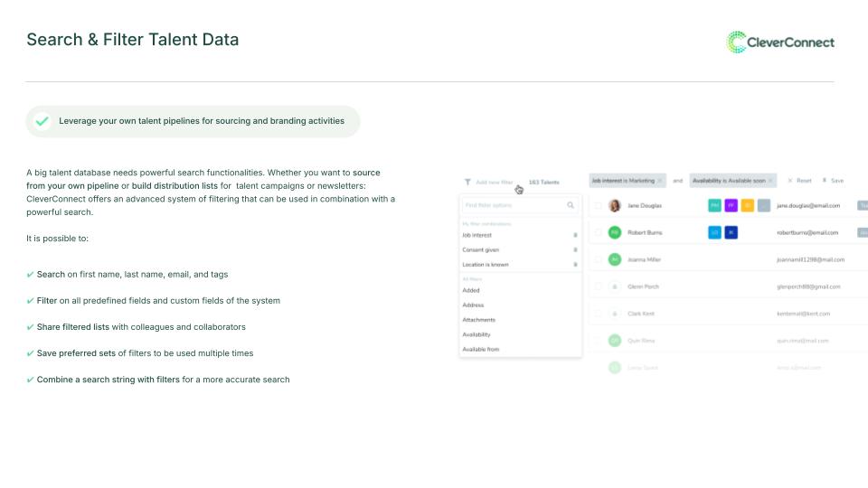Pick Location is known saved filter
Screen dimensions: 868x488
486,265
